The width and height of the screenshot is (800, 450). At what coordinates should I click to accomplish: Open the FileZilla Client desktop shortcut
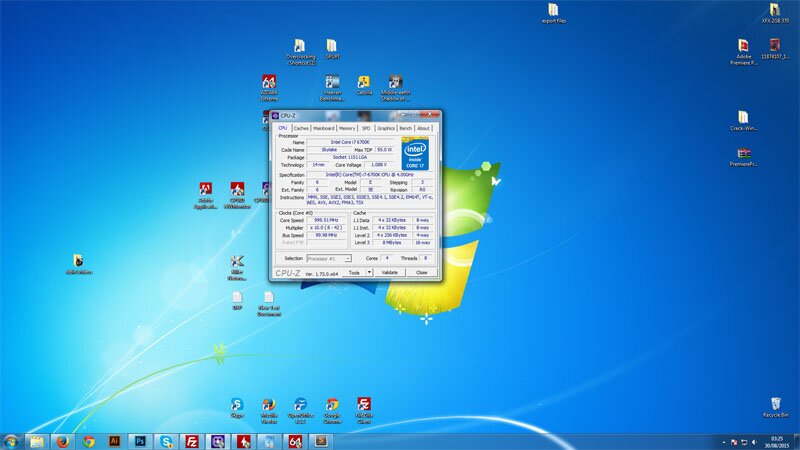(364, 411)
